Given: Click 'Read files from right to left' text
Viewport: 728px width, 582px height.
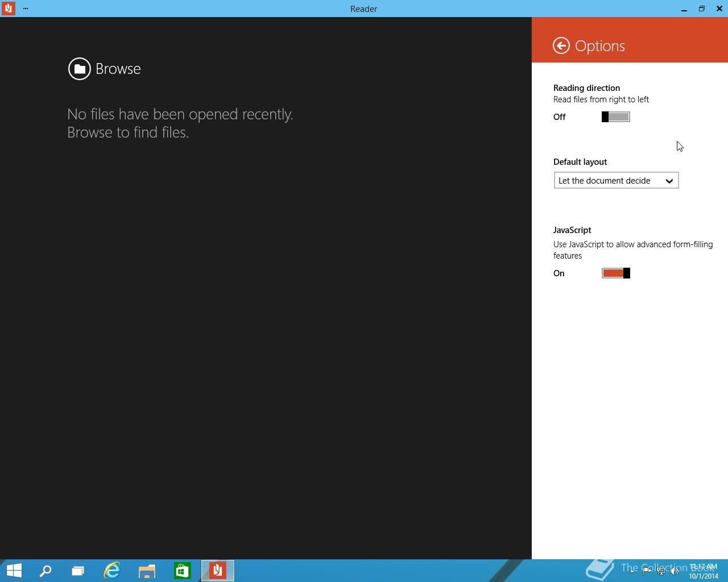Looking at the screenshot, I should coord(601,99).
